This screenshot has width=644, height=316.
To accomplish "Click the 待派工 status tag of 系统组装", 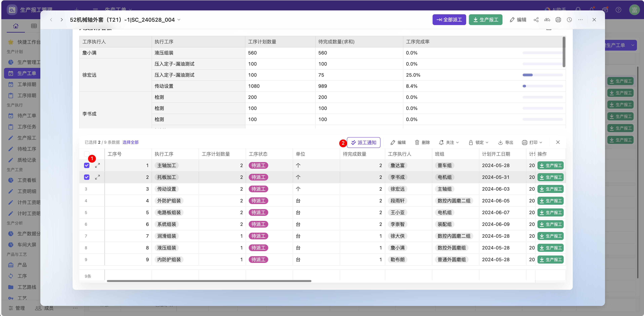I will pos(258,224).
